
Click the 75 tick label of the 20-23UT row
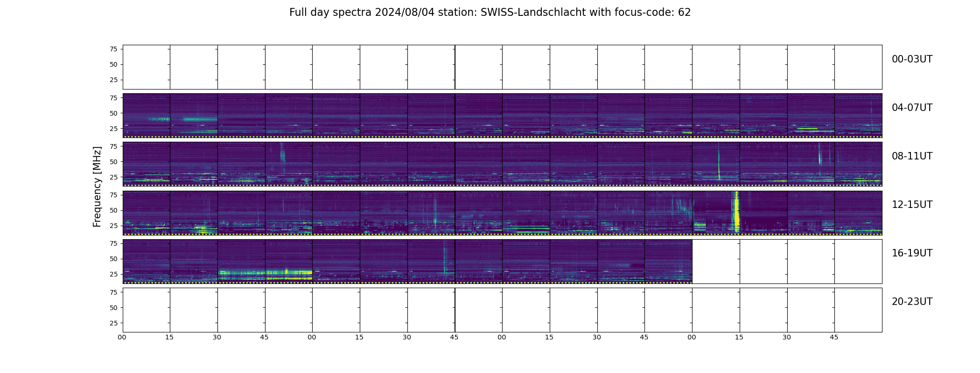113,292
